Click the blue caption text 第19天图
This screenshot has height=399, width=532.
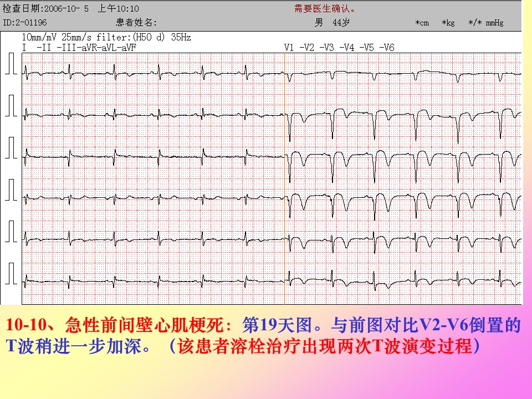click(277, 325)
